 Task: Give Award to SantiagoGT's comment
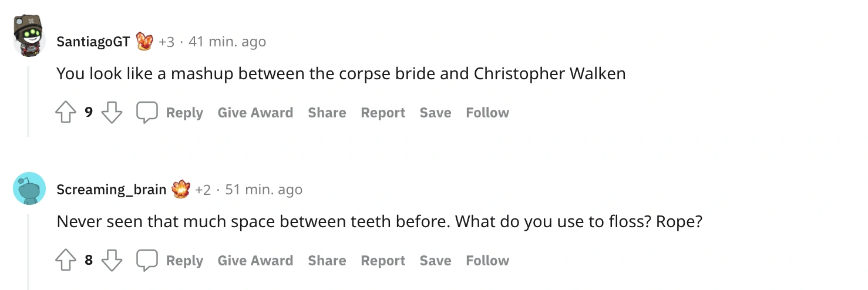255,113
